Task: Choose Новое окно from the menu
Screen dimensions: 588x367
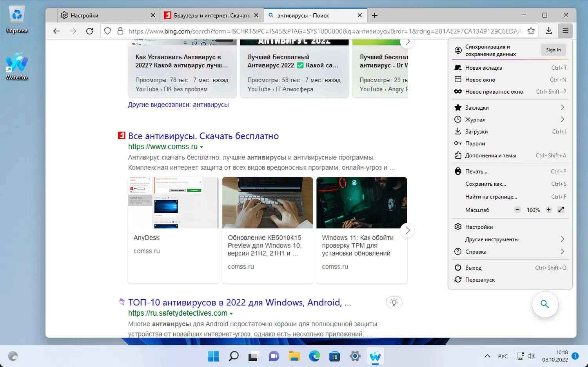Action: 510,80
